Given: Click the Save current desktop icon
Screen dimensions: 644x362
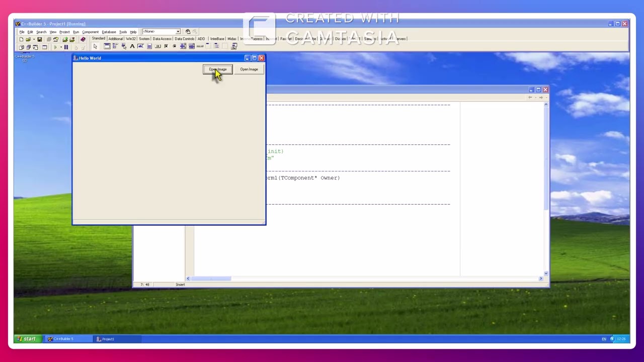Looking at the screenshot, I should click(x=188, y=31).
